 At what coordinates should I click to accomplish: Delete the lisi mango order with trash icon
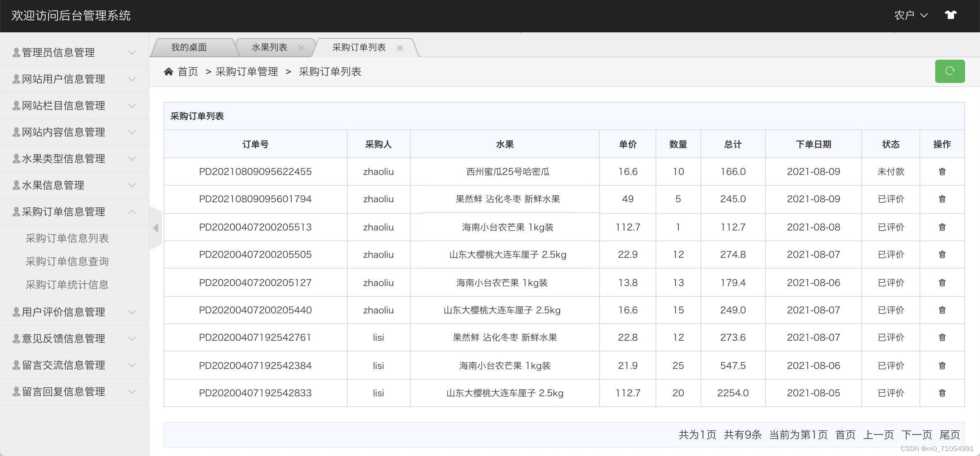[942, 365]
